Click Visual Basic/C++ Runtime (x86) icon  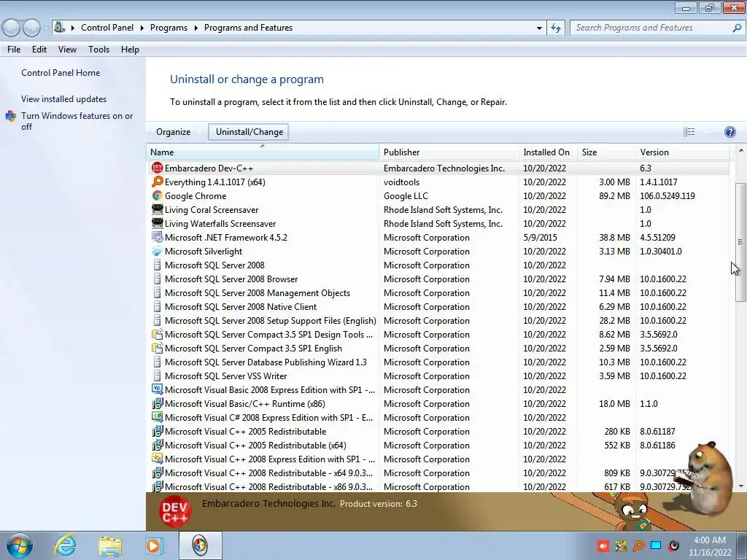point(157,403)
